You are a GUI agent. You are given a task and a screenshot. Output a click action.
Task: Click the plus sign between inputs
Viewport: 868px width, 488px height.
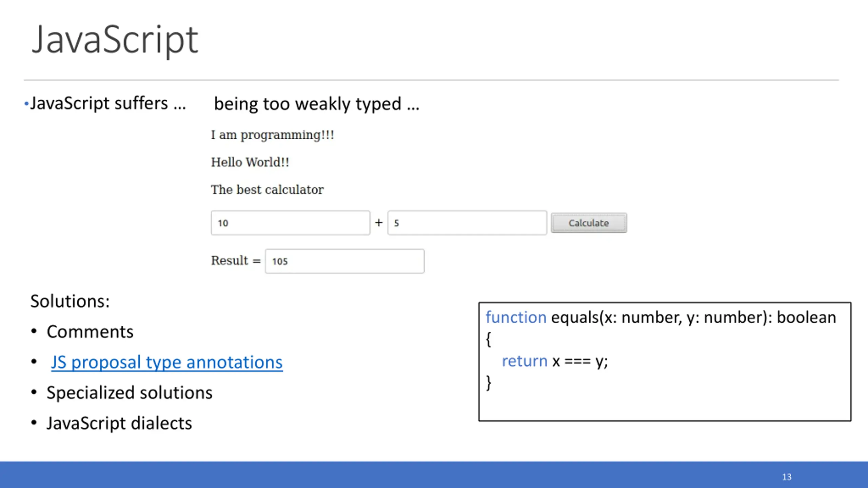tap(379, 223)
